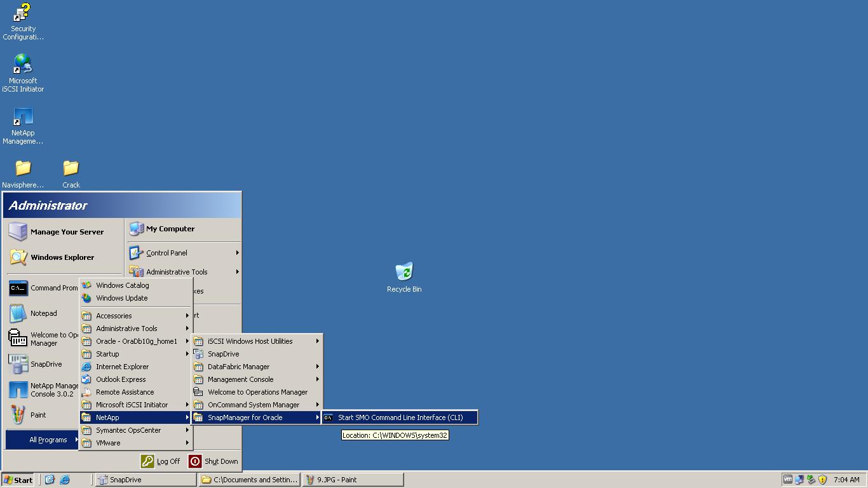The width and height of the screenshot is (868, 488).
Task: Expand the DataFabric Manager submenu
Action: point(238,366)
